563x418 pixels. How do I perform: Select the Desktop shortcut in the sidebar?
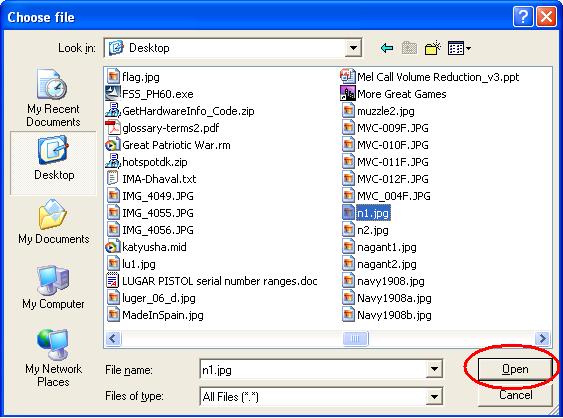point(54,158)
